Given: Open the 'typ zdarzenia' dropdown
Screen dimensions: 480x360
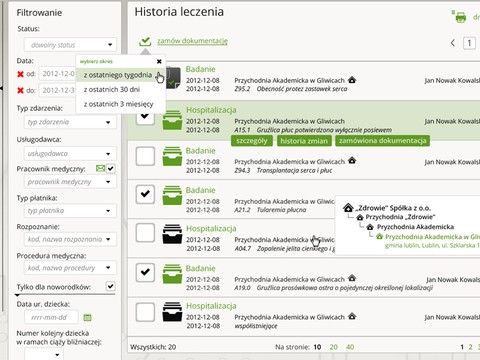Looking at the screenshot, I should (70, 122).
